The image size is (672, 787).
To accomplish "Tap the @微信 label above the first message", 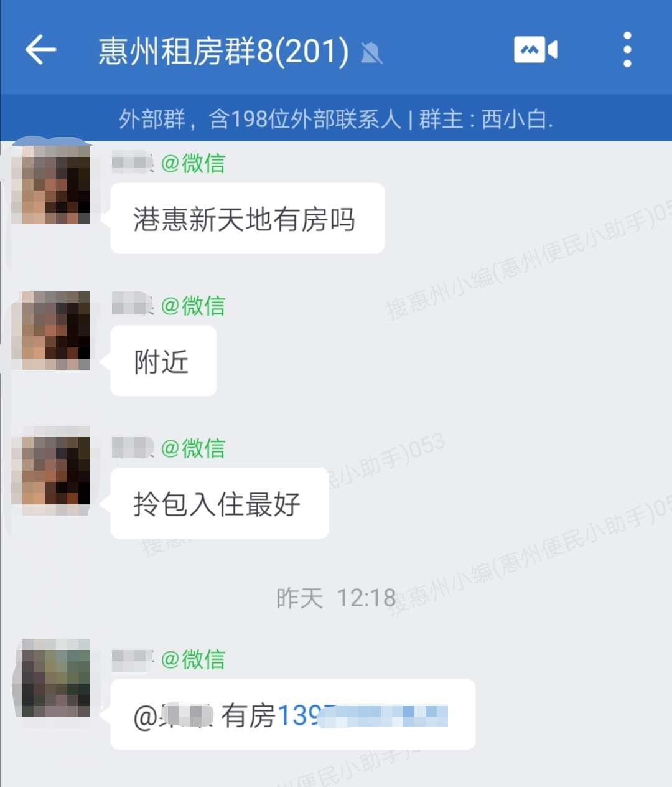I will [x=193, y=163].
